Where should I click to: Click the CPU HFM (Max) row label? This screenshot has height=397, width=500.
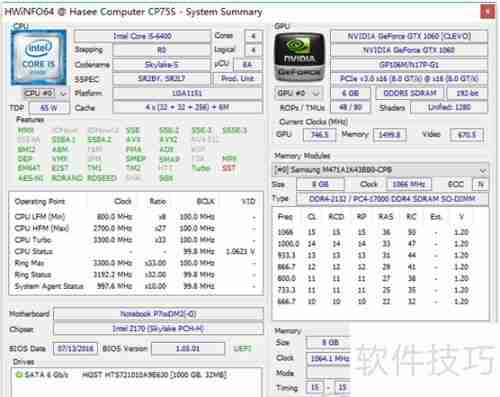click(x=42, y=228)
